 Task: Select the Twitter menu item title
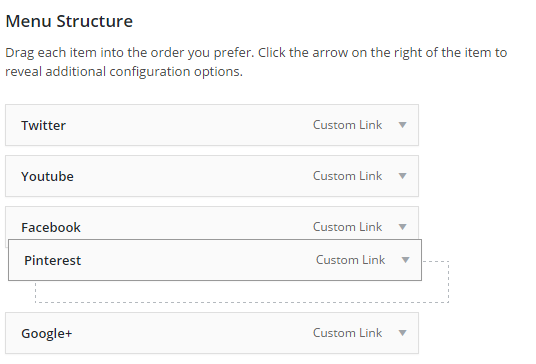(43, 125)
